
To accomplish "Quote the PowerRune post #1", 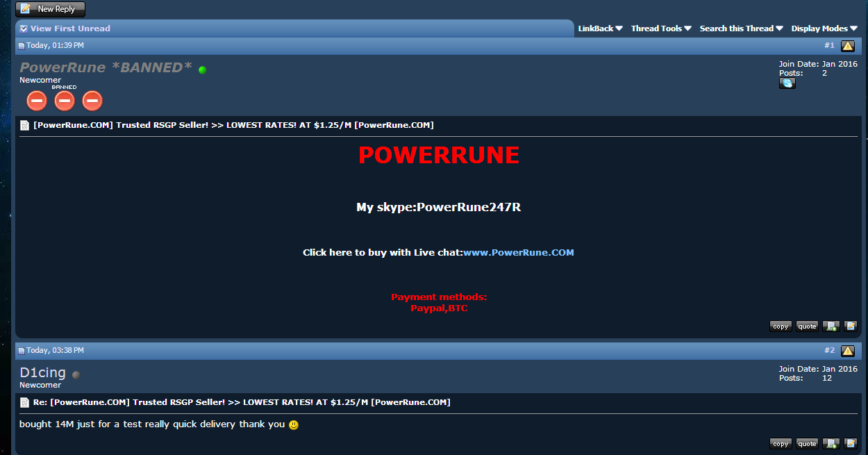I will tap(807, 326).
